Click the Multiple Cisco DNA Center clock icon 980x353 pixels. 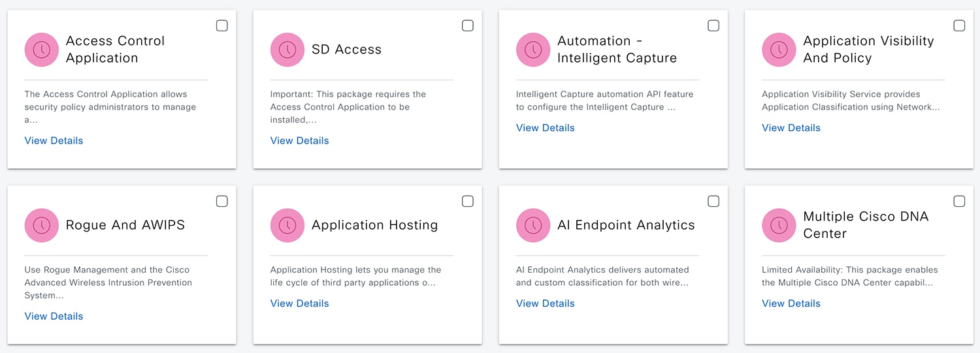pyautogui.click(x=779, y=225)
